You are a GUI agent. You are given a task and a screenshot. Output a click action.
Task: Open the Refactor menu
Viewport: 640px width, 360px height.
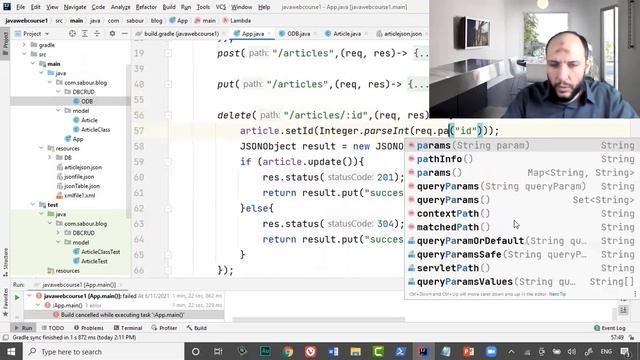(146, 7)
